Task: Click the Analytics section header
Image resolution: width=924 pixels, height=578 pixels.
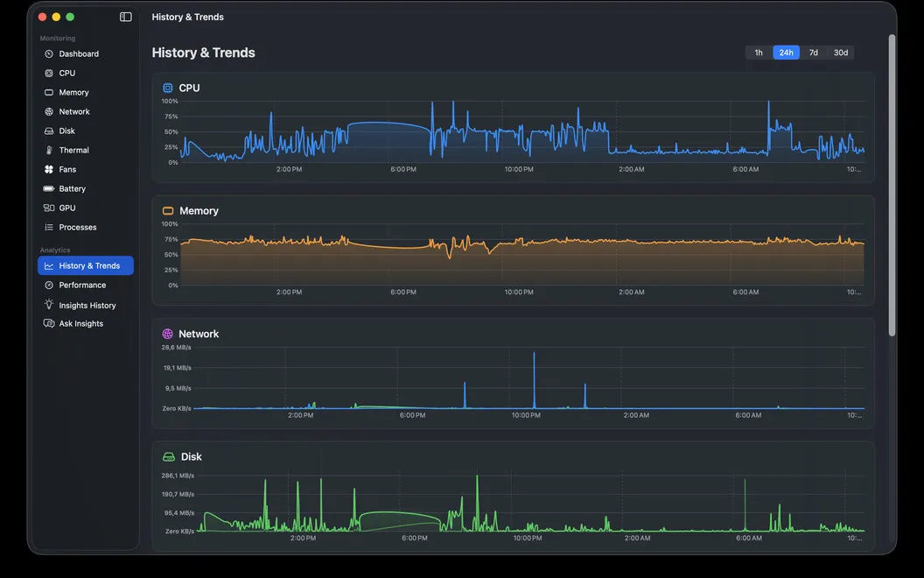Action: [x=55, y=250]
